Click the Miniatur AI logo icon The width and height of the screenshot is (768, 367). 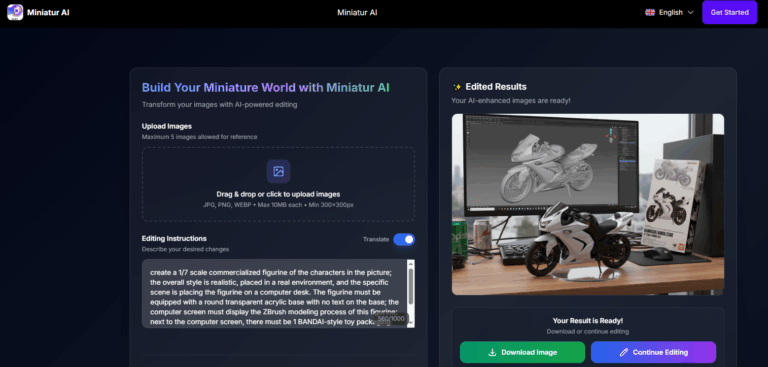pyautogui.click(x=15, y=12)
